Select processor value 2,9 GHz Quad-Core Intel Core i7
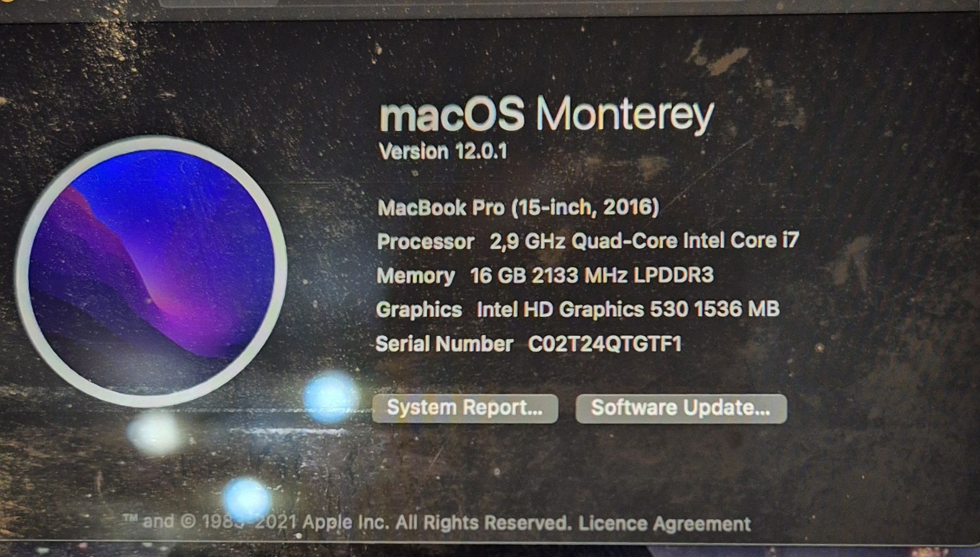The width and height of the screenshot is (980, 557). pyautogui.click(x=644, y=240)
